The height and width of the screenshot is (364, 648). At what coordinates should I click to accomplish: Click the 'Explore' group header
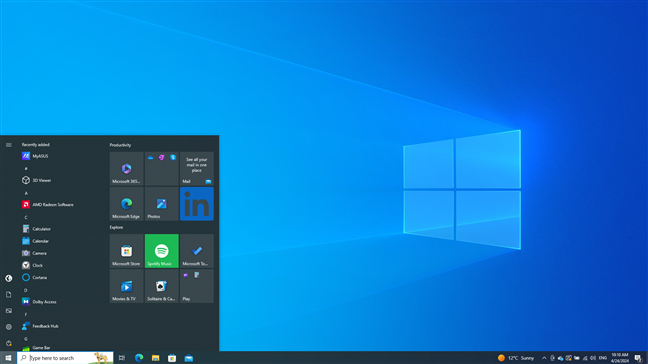116,227
